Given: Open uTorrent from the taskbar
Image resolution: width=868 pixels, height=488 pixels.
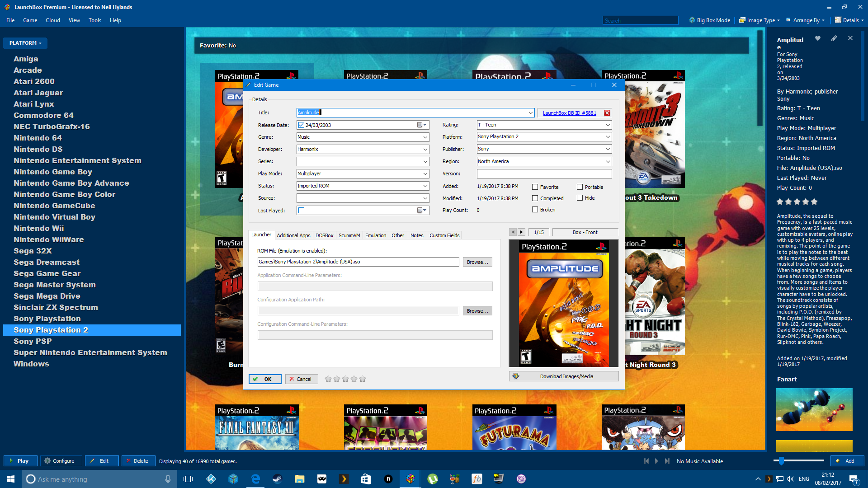Looking at the screenshot, I should [x=433, y=479].
